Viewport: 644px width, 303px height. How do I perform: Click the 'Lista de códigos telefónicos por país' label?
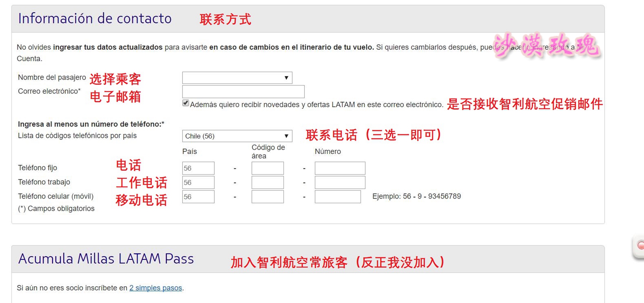click(77, 136)
